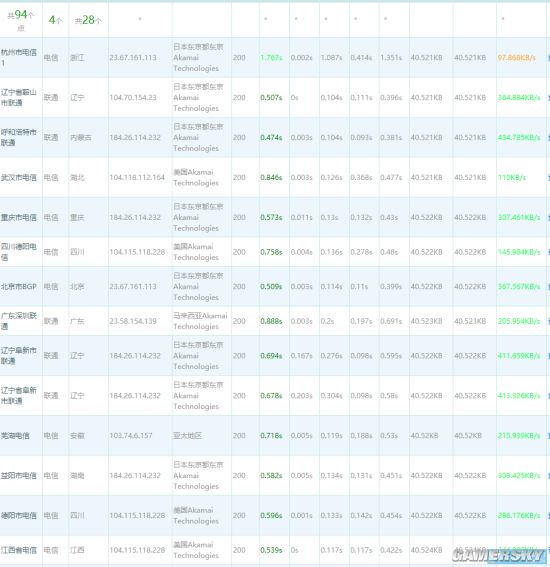Select the 江西省电信 node name
This screenshot has width=550, height=567.
pos(19,550)
